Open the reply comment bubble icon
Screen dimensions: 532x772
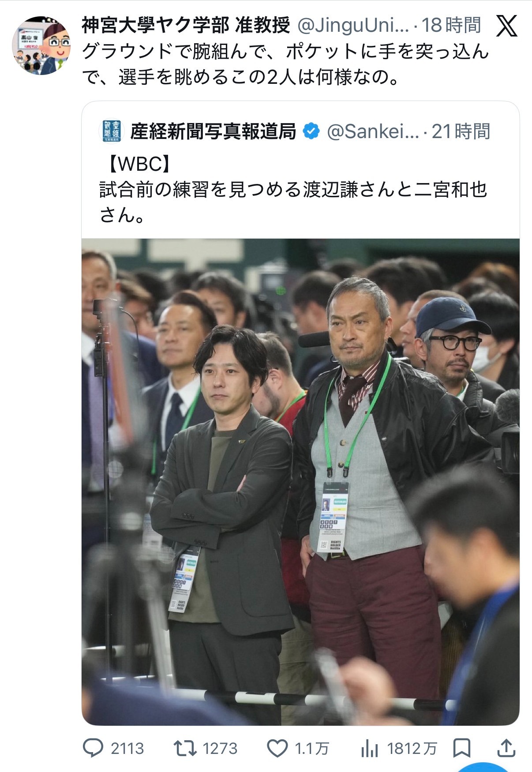click(x=93, y=748)
